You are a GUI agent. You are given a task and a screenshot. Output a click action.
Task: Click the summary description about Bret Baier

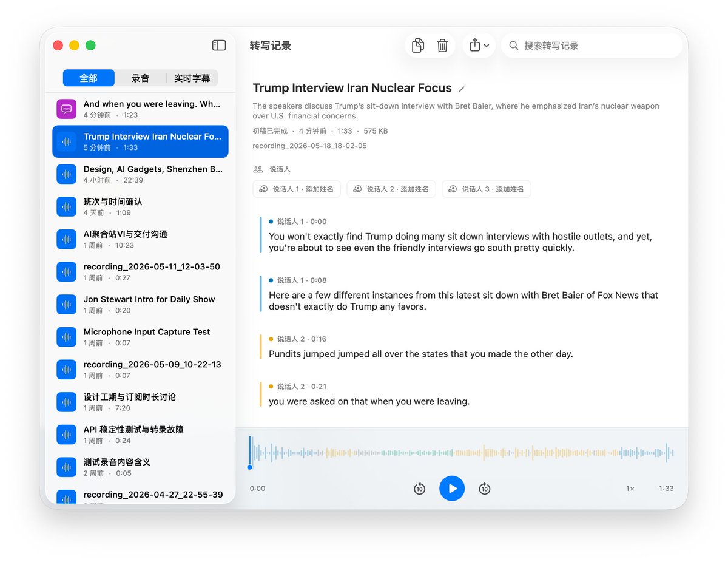pos(456,111)
